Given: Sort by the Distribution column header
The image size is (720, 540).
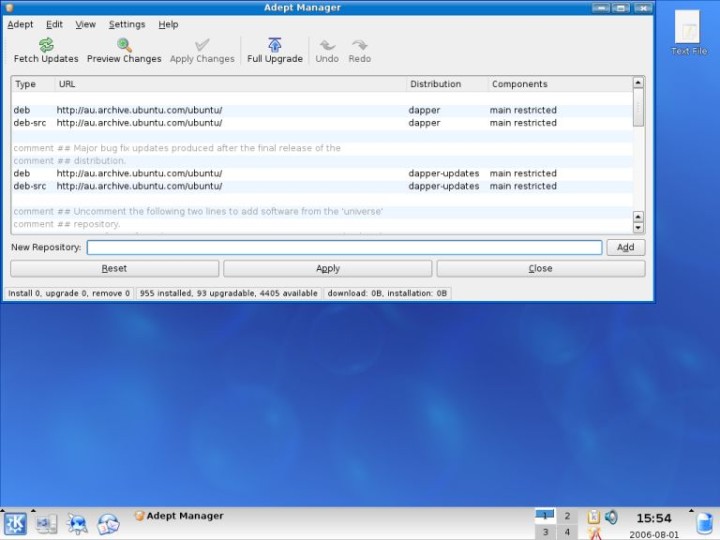Looking at the screenshot, I should [447, 84].
